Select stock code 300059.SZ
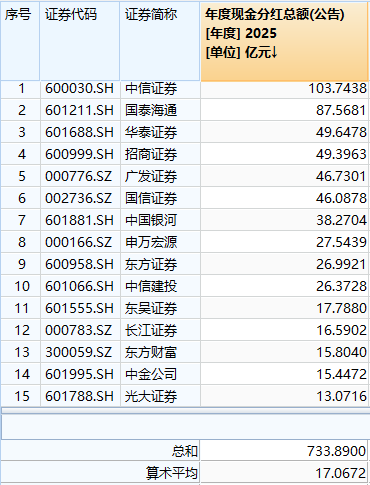Screen dimensions: 370x485 coord(80,352)
